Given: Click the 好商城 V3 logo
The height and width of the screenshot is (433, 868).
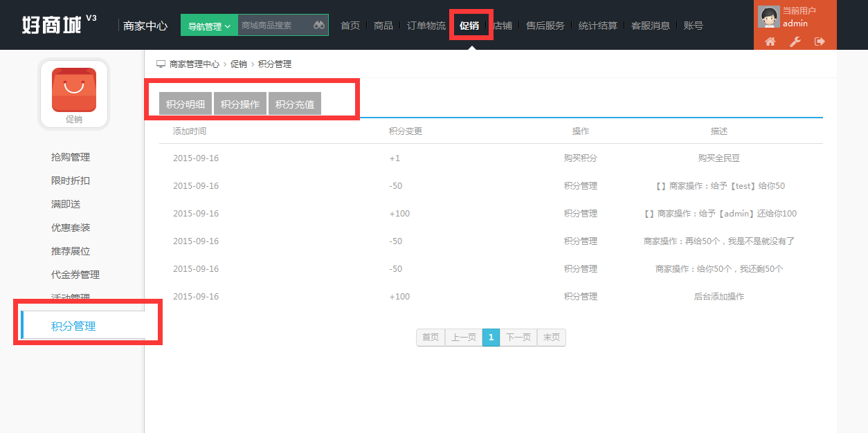Looking at the screenshot, I should point(60,25).
